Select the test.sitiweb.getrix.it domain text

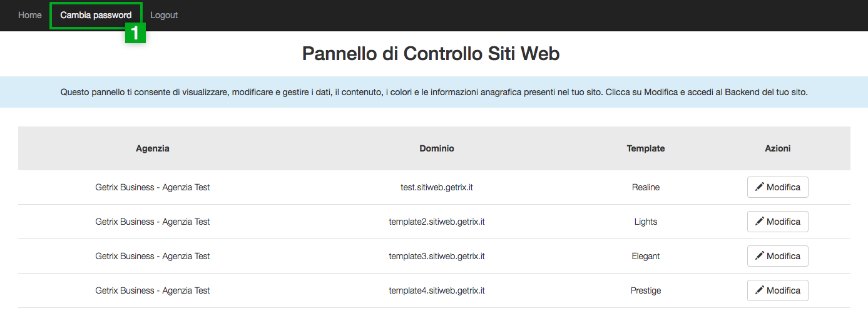tap(437, 187)
